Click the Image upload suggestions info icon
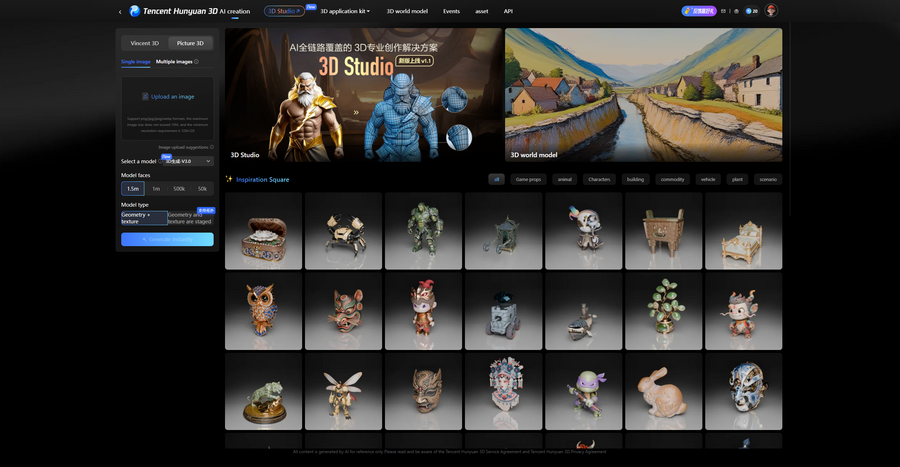 click(x=212, y=147)
